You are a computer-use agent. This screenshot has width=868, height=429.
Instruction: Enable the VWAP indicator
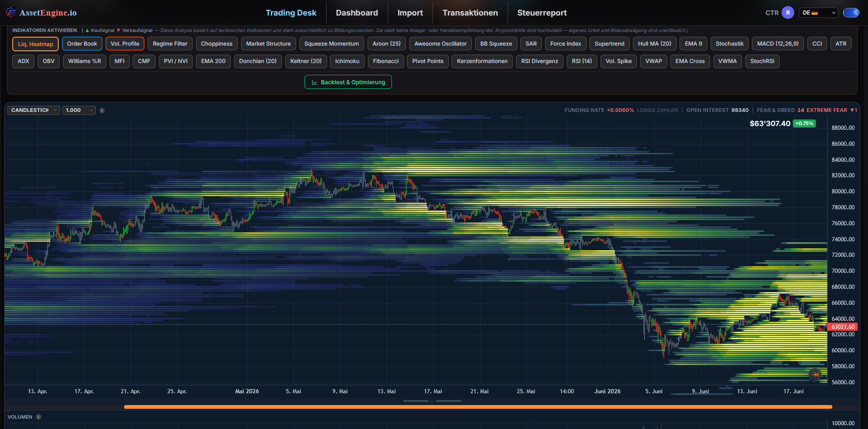click(x=654, y=61)
